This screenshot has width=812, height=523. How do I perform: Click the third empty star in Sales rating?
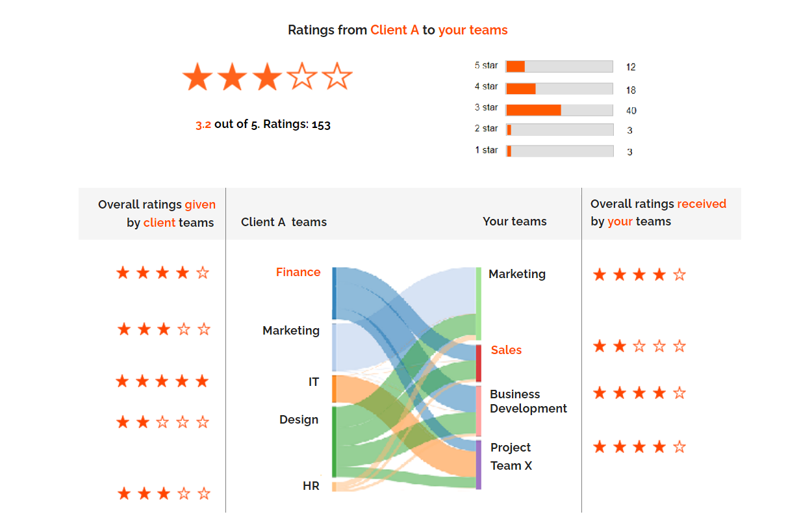tap(640, 346)
